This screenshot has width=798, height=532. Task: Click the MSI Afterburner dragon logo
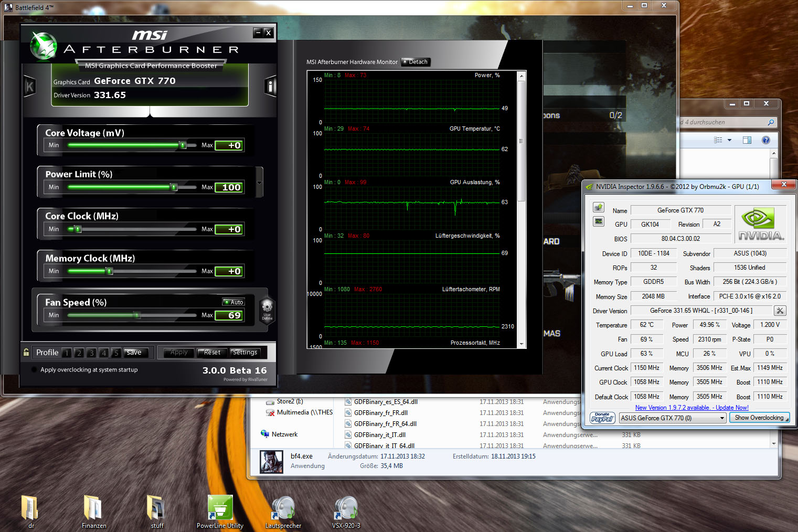43,46
